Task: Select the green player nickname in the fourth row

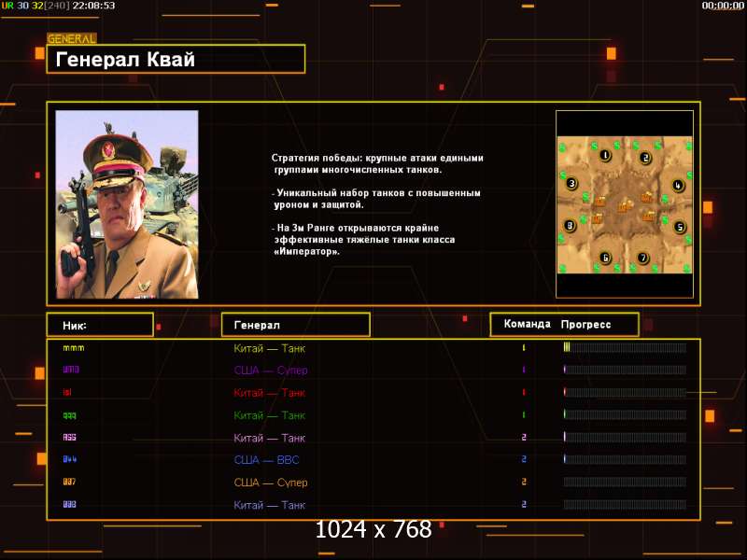Action: click(69, 415)
